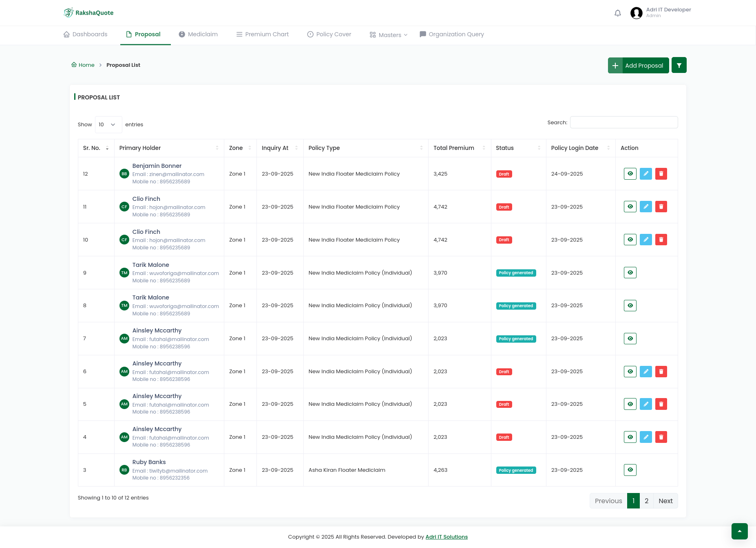Open the Mediclaim tab
This screenshot has height=548, width=756.
198,34
